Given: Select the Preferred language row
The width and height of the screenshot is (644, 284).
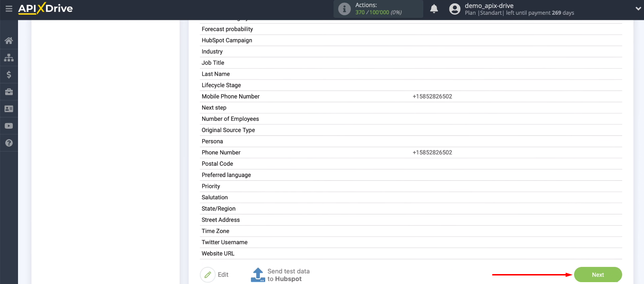Looking at the screenshot, I should tap(411, 175).
